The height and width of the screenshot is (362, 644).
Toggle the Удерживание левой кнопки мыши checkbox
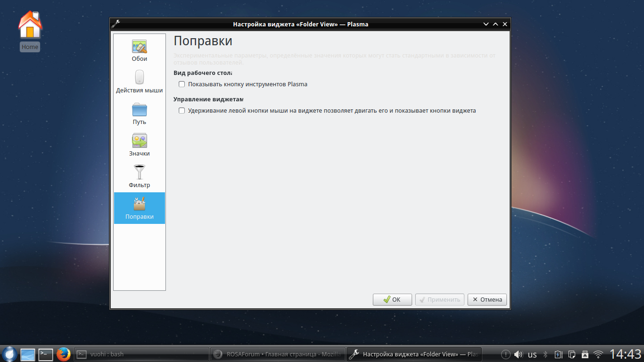182,111
